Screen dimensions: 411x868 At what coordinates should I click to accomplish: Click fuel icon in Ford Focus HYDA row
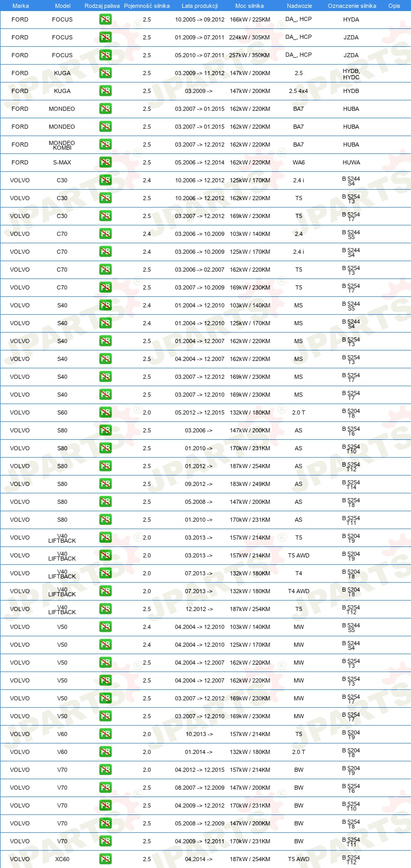coord(105,19)
